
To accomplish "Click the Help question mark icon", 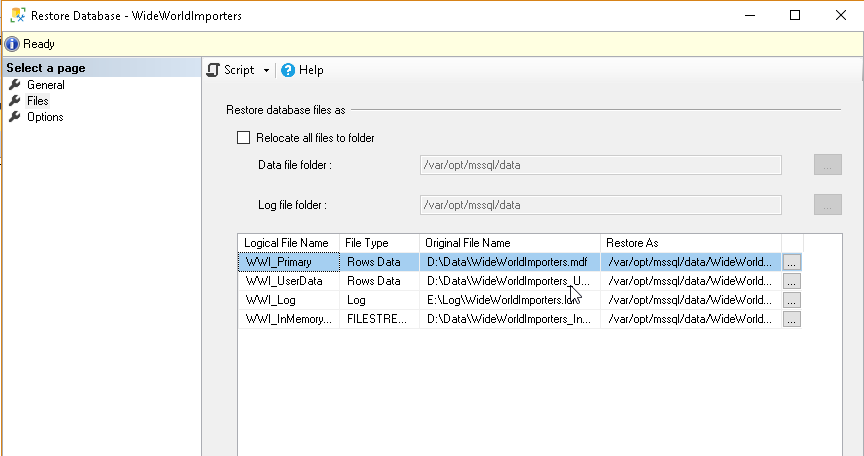I will click(x=288, y=70).
